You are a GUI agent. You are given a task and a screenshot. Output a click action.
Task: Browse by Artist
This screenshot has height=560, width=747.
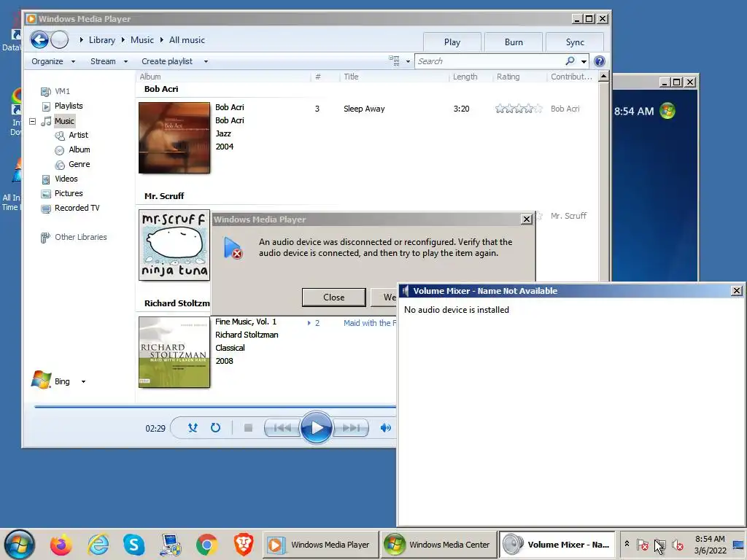[78, 135]
